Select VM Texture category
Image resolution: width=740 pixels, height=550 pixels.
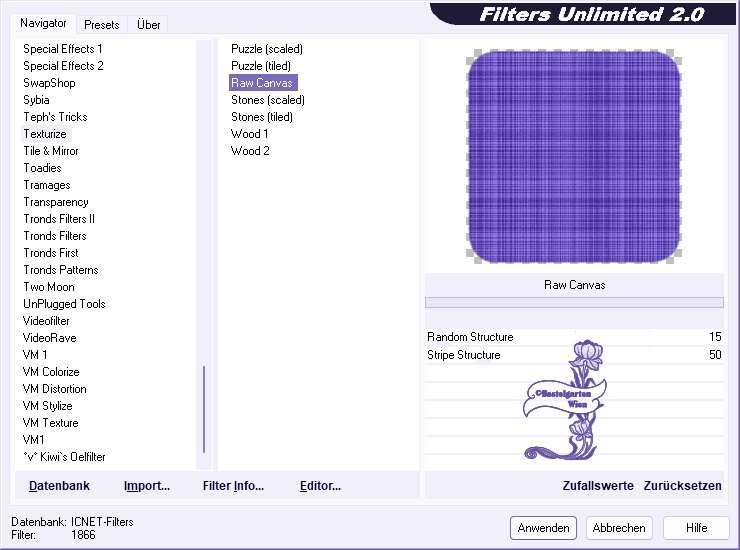click(x=50, y=423)
